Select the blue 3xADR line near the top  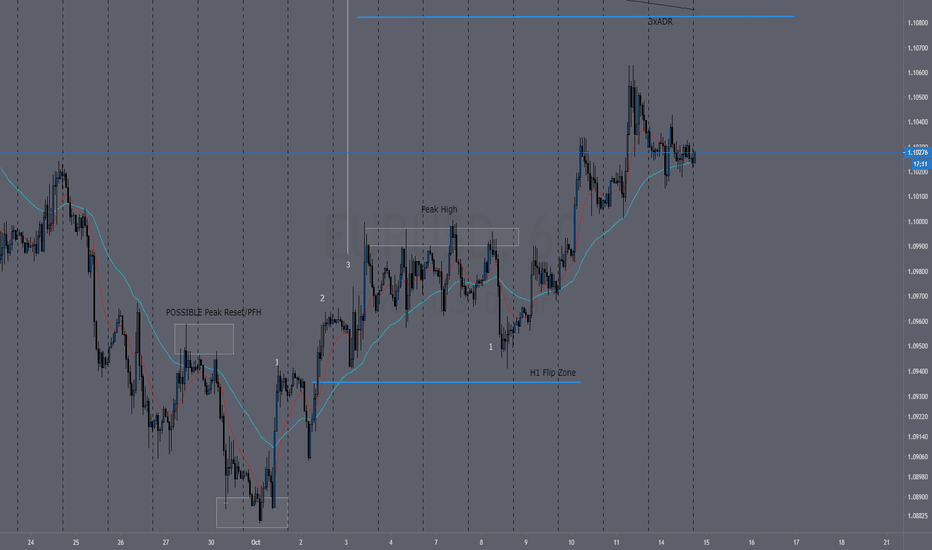[575, 17]
